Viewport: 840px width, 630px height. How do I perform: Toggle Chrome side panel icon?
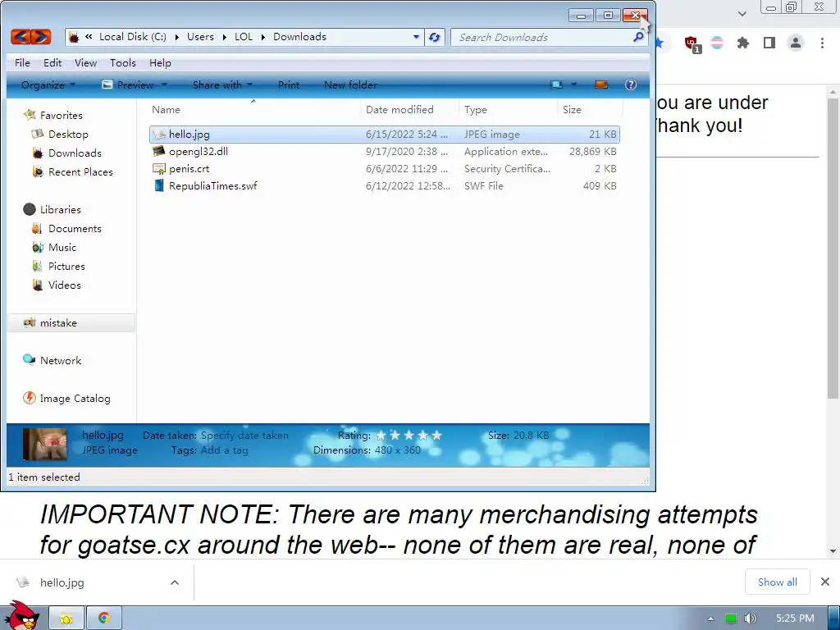(x=769, y=43)
